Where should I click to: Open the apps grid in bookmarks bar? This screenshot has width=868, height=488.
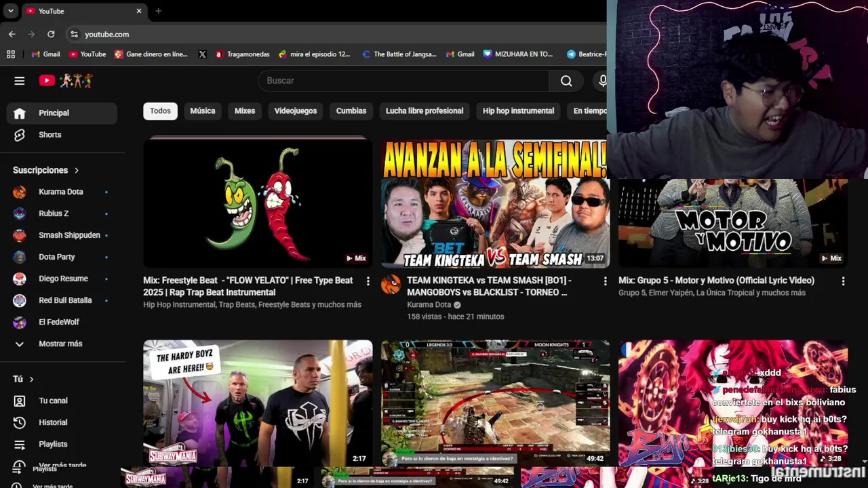10,54
